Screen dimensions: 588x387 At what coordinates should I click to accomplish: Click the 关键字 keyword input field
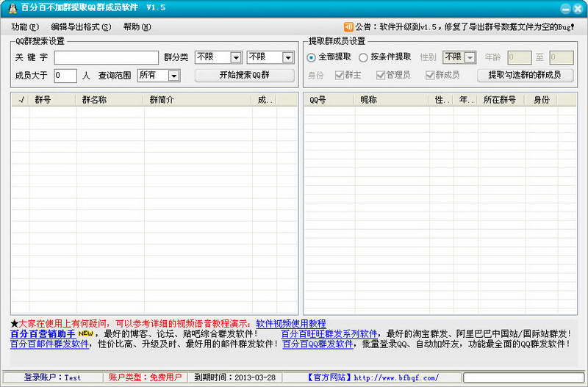(107, 58)
